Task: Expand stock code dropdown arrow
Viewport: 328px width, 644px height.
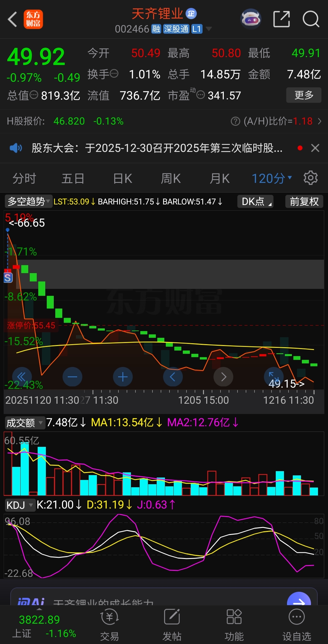Action: (209, 29)
